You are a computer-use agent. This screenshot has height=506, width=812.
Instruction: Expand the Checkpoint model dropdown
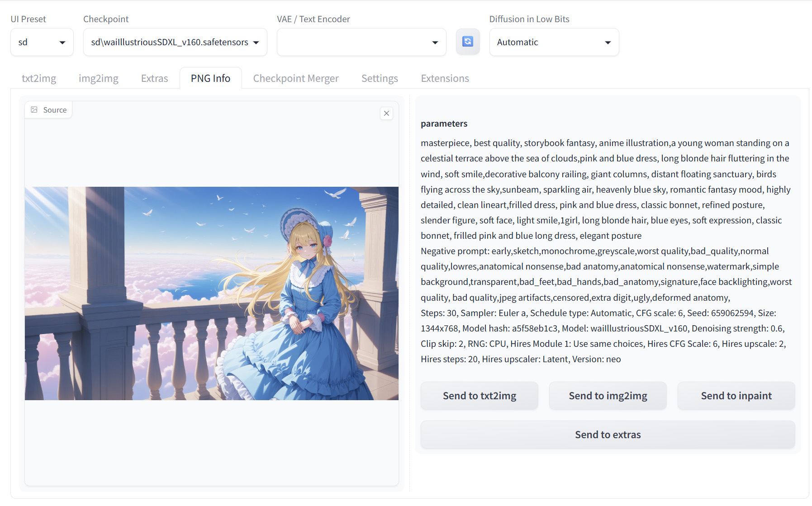175,42
